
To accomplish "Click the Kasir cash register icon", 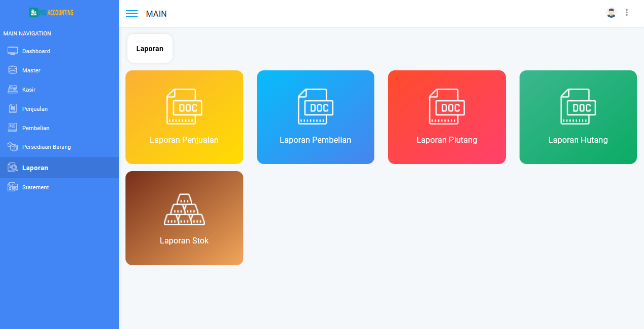I will pos(12,89).
